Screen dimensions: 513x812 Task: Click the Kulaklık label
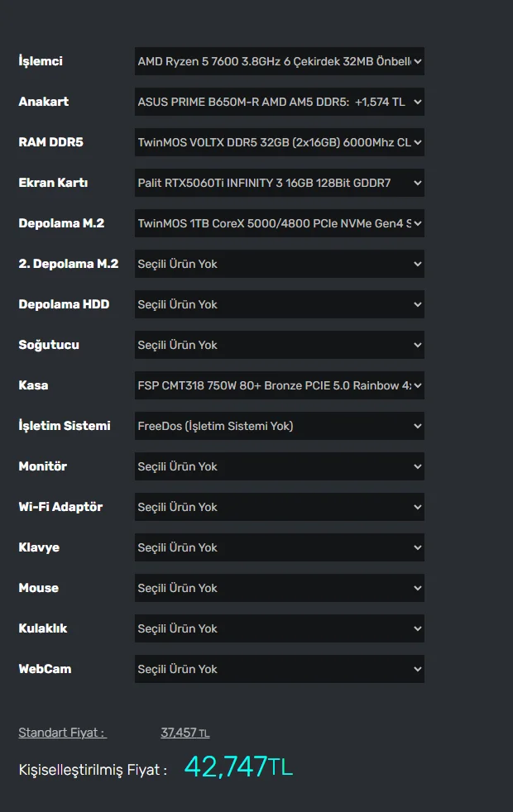tap(43, 628)
